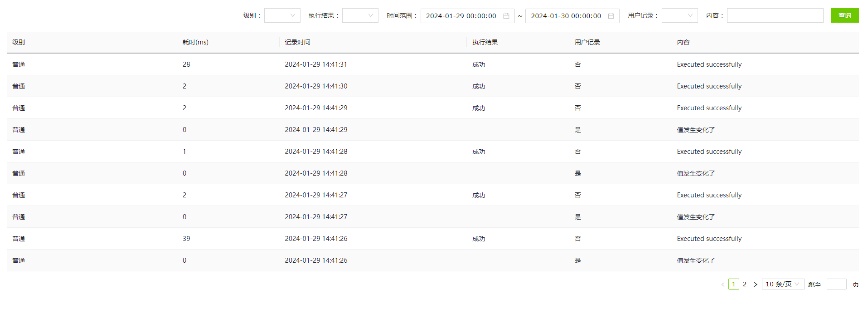
Task: Focus the 内容 search input field
Action: coord(775,15)
